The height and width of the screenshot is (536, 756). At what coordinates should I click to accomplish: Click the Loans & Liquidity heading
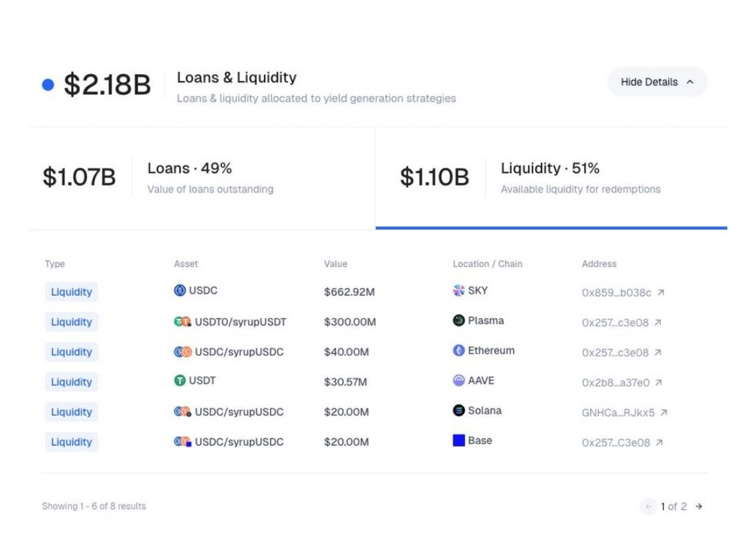[237, 77]
